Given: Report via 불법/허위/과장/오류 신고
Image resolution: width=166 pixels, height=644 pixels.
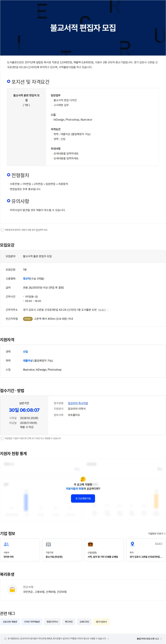Looking at the screenshot, I should pos(149,638).
